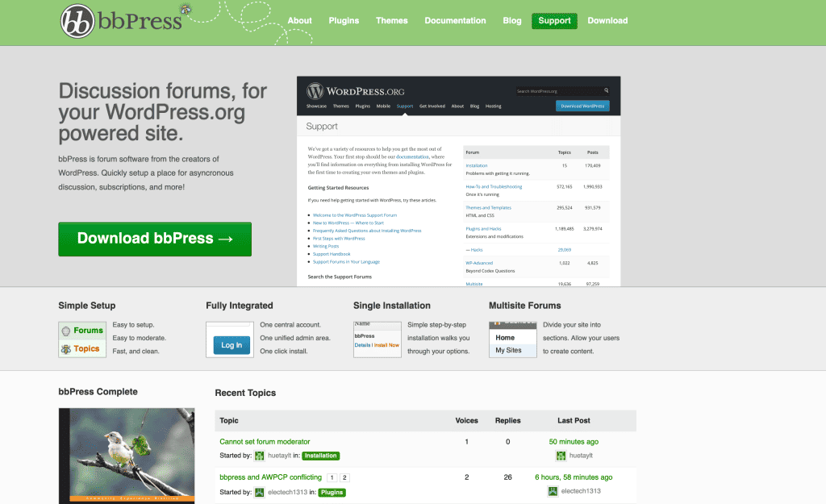
Task: Click the avatar beside huetaylt in Last Post
Action: 560,456
